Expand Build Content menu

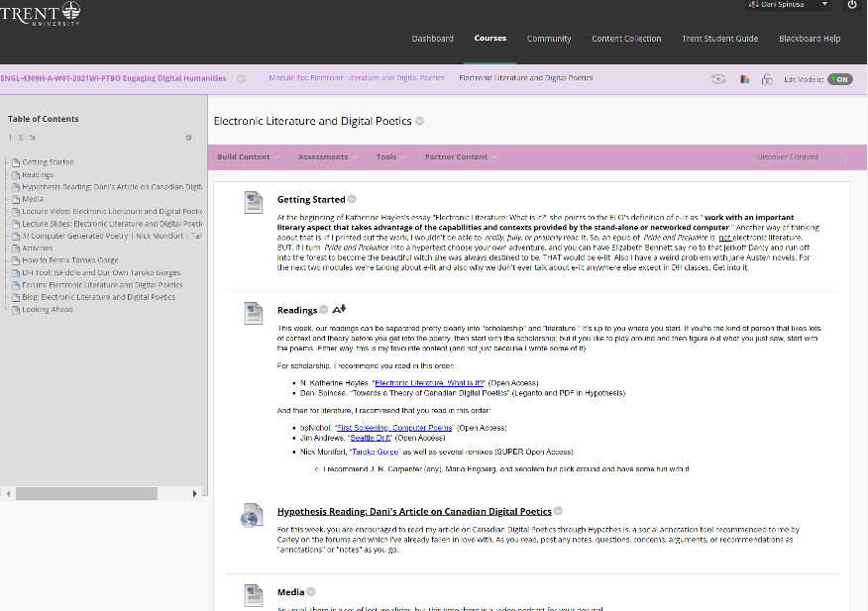(248, 157)
